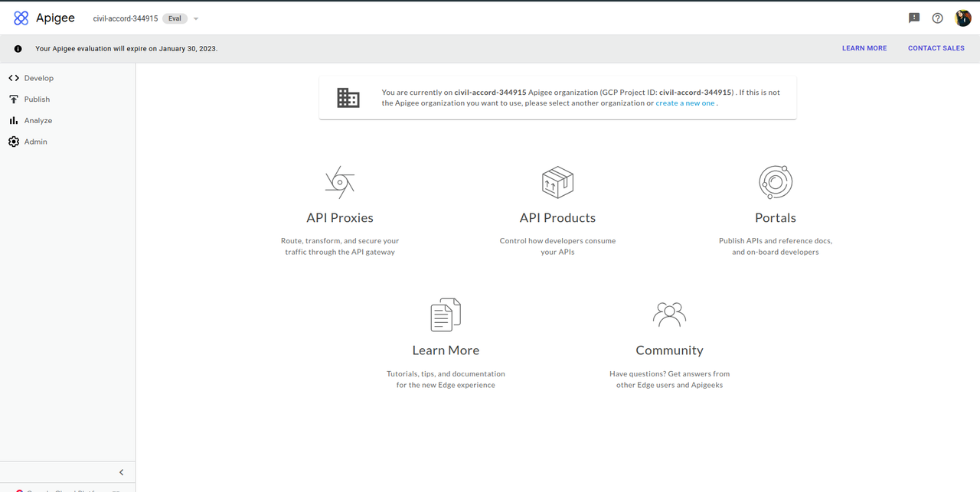Follow the 'create a new one' link

pyautogui.click(x=685, y=103)
